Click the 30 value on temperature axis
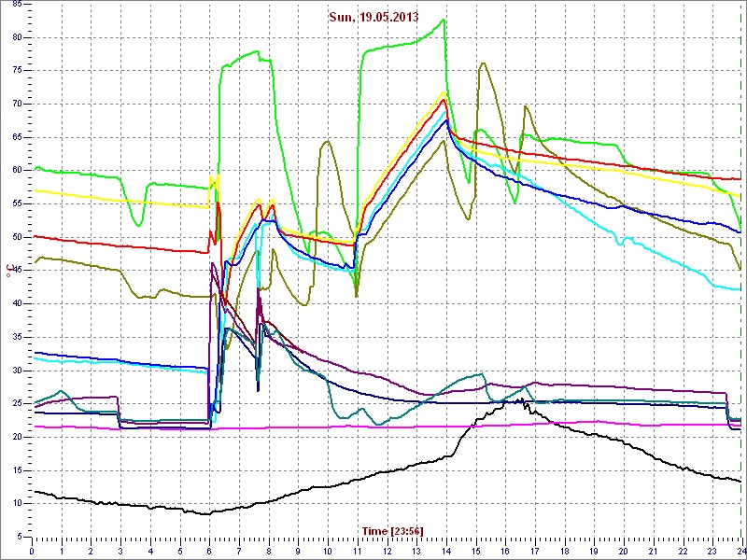This screenshot has height=560, width=747. coord(16,371)
